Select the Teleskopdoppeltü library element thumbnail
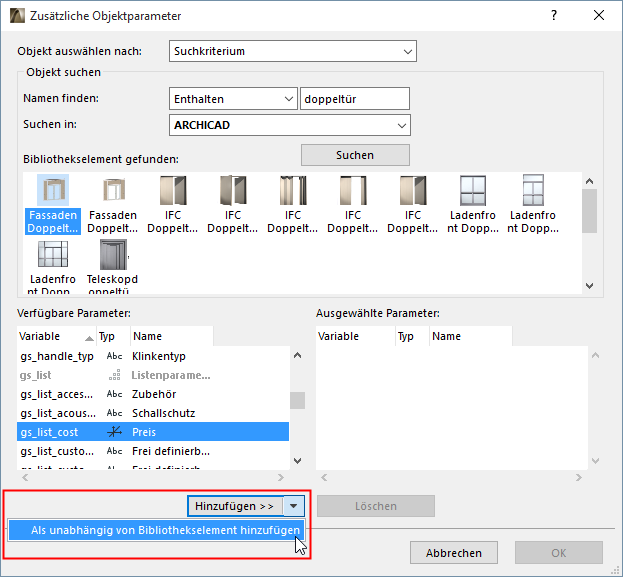 click(x=113, y=255)
